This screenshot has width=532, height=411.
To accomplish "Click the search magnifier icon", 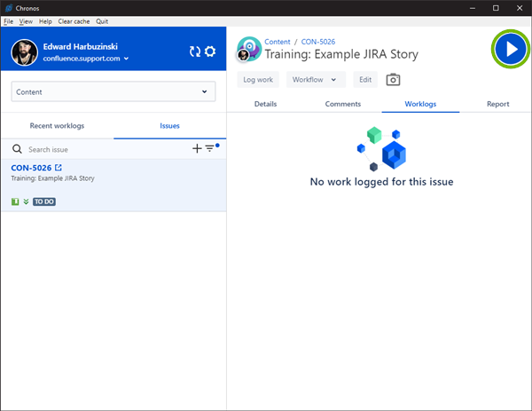I will tap(17, 149).
